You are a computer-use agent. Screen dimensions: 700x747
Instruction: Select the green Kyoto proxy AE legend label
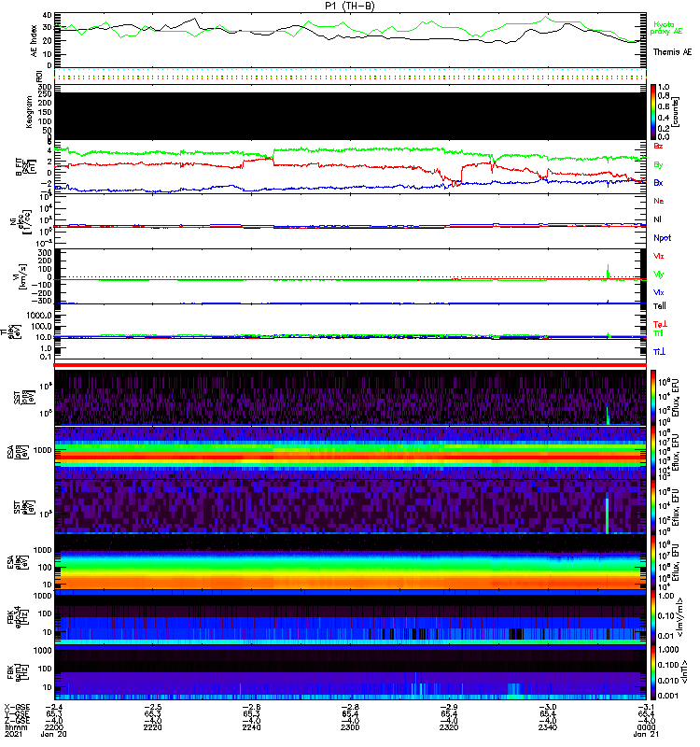[665, 28]
